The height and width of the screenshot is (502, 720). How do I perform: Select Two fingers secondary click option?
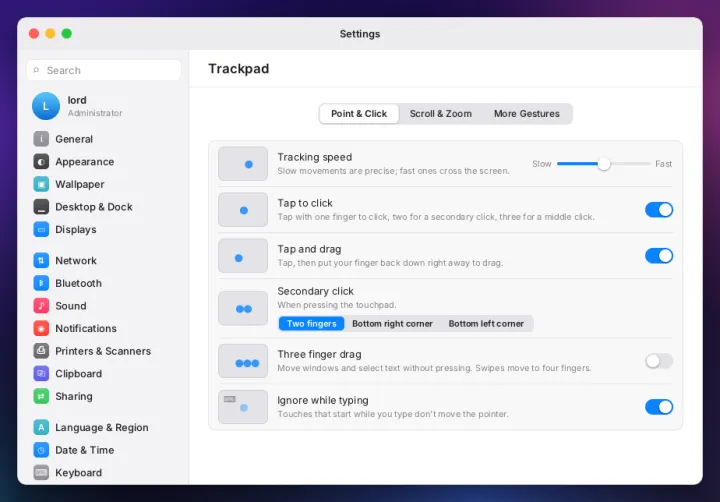point(311,324)
